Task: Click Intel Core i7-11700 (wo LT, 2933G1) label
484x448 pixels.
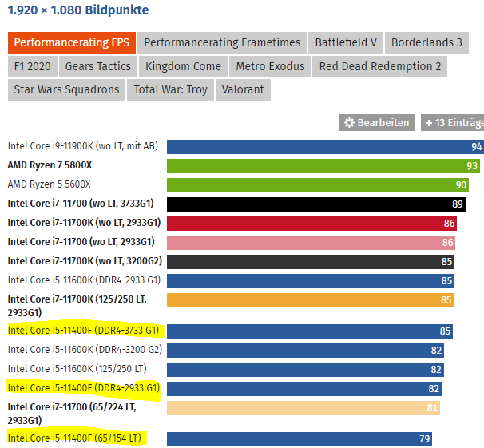Action: point(81,242)
